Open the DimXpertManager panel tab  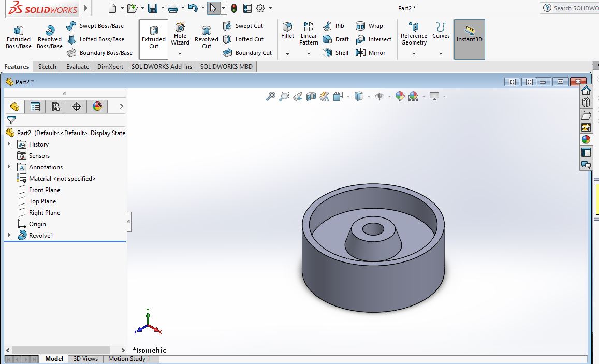click(x=77, y=107)
